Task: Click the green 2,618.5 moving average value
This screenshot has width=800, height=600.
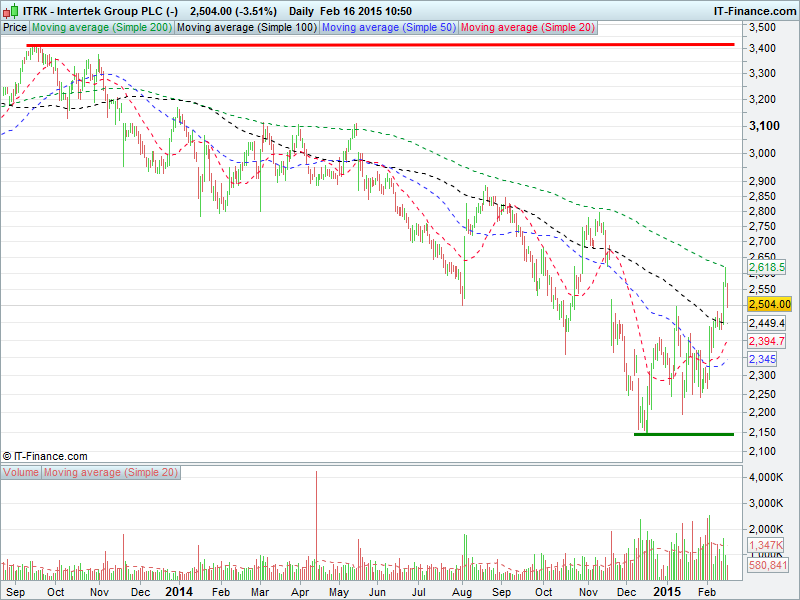Action: click(767, 267)
